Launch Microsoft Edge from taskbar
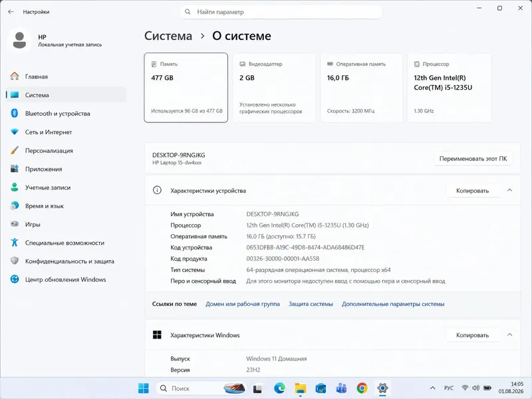Screen dimensions: 532x399 279,388
